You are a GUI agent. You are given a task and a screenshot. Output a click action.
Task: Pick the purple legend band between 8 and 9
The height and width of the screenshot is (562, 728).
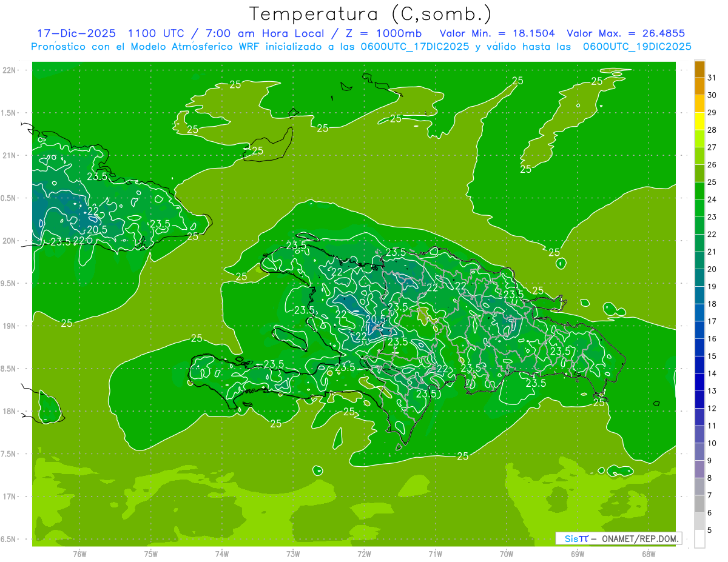[x=699, y=469]
